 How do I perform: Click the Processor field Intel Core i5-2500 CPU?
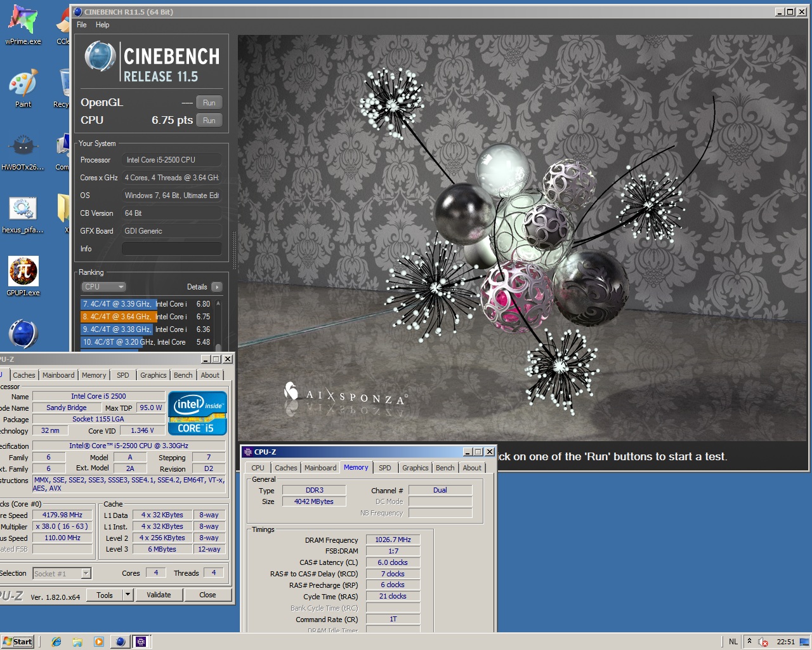pyautogui.click(x=172, y=160)
